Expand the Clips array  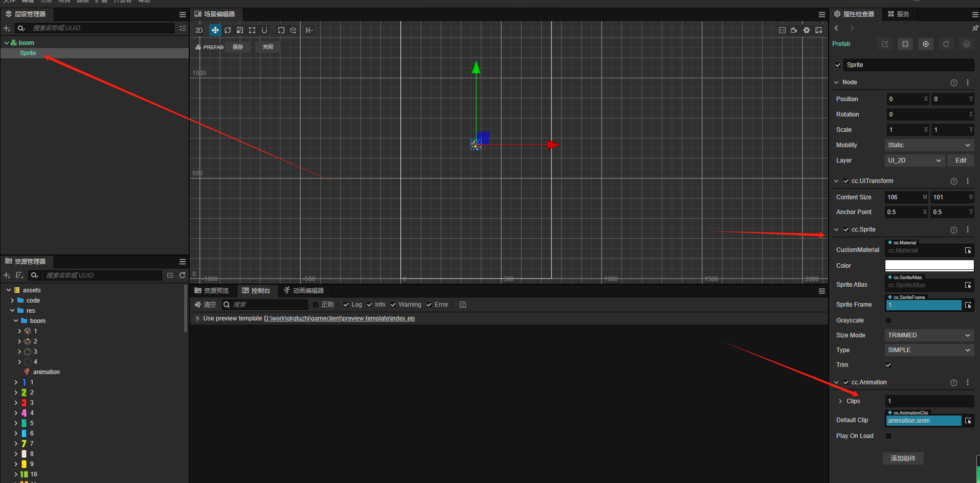[x=840, y=401]
